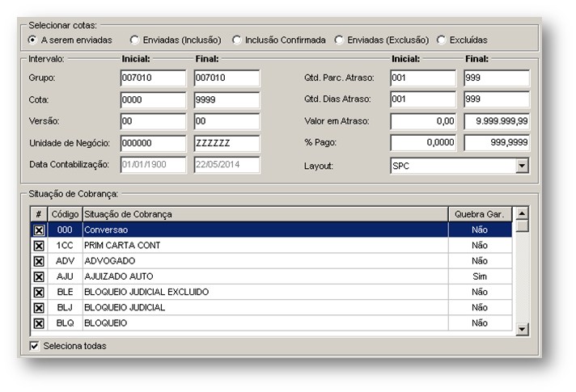Image resolution: width=576 pixels, height=392 pixels.
Task: Click 'Não' value in ADV row
Action: 480,260
